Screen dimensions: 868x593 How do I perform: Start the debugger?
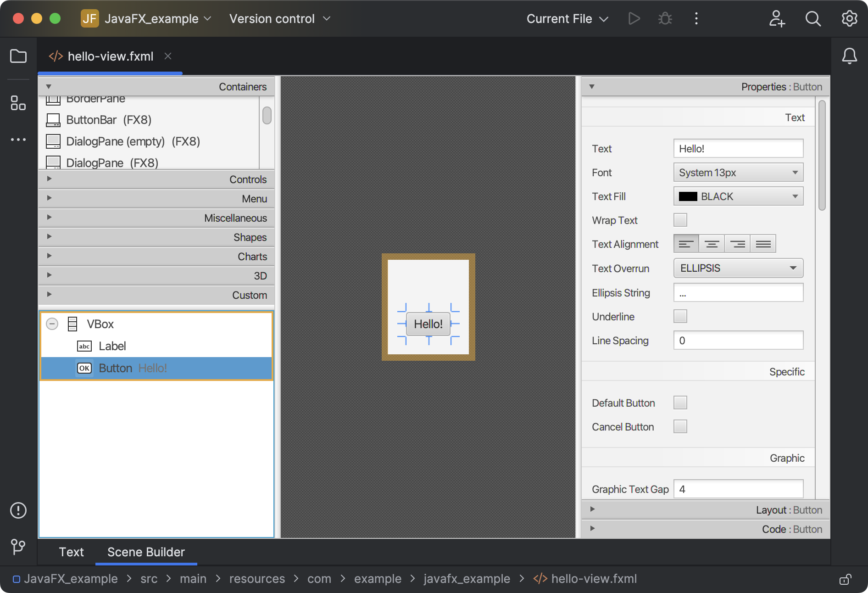tap(664, 19)
